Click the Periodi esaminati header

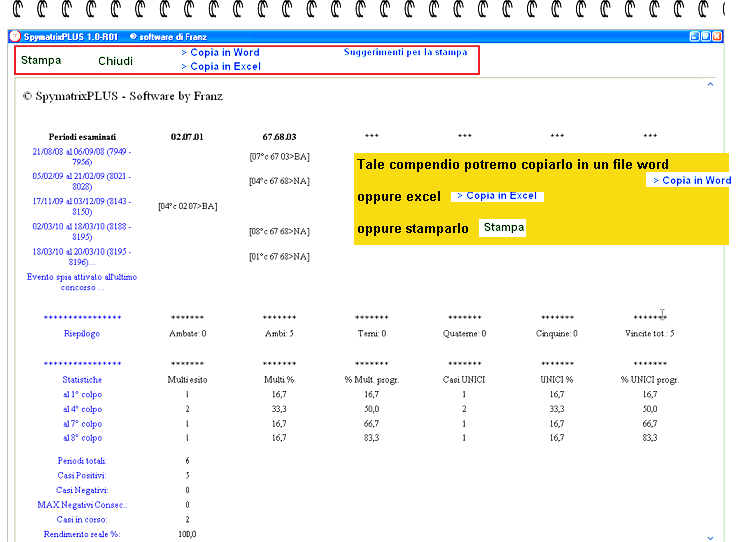pyautogui.click(x=82, y=137)
